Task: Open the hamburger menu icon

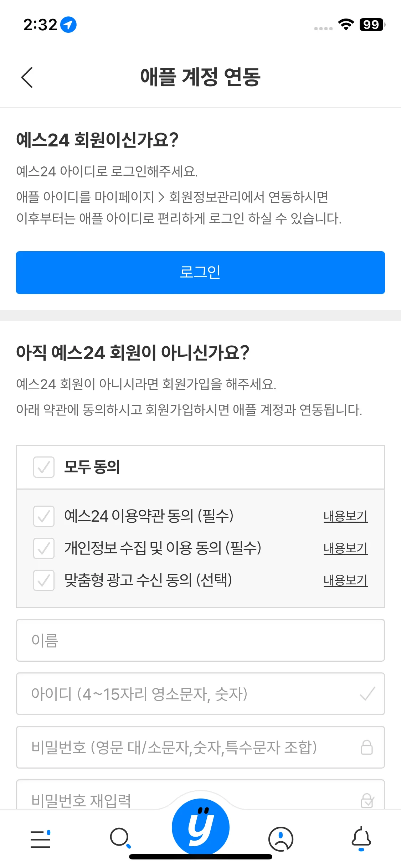Action: coord(40,839)
